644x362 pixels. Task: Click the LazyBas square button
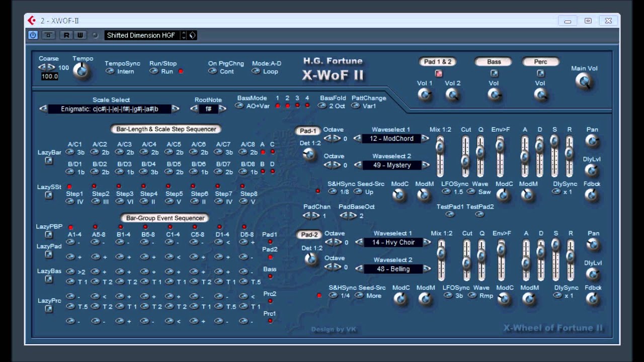click(49, 280)
